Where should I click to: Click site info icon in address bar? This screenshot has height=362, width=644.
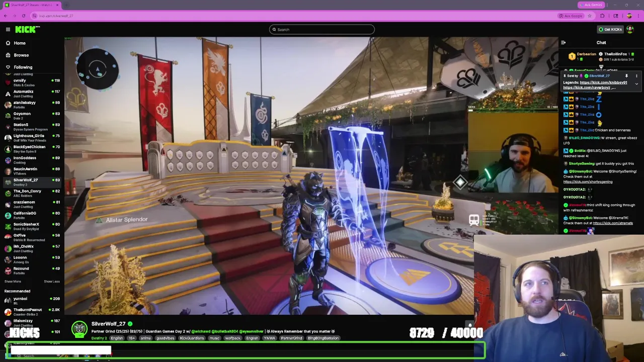35,16
